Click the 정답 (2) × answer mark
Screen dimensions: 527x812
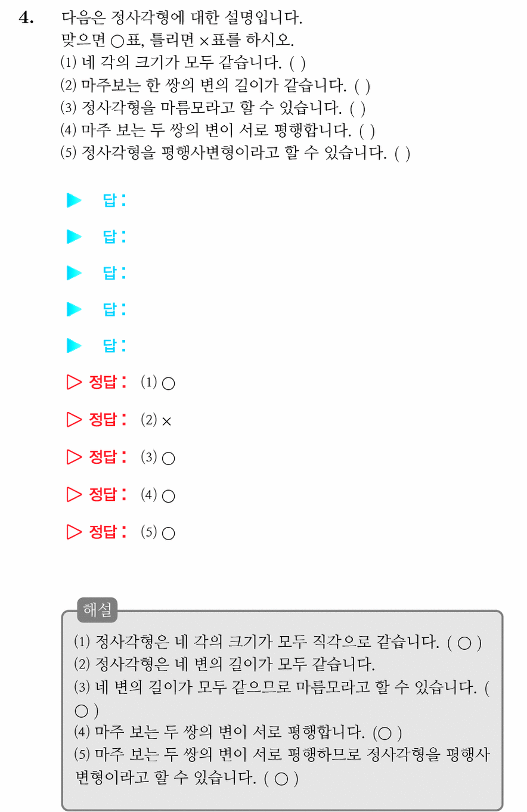pos(166,421)
